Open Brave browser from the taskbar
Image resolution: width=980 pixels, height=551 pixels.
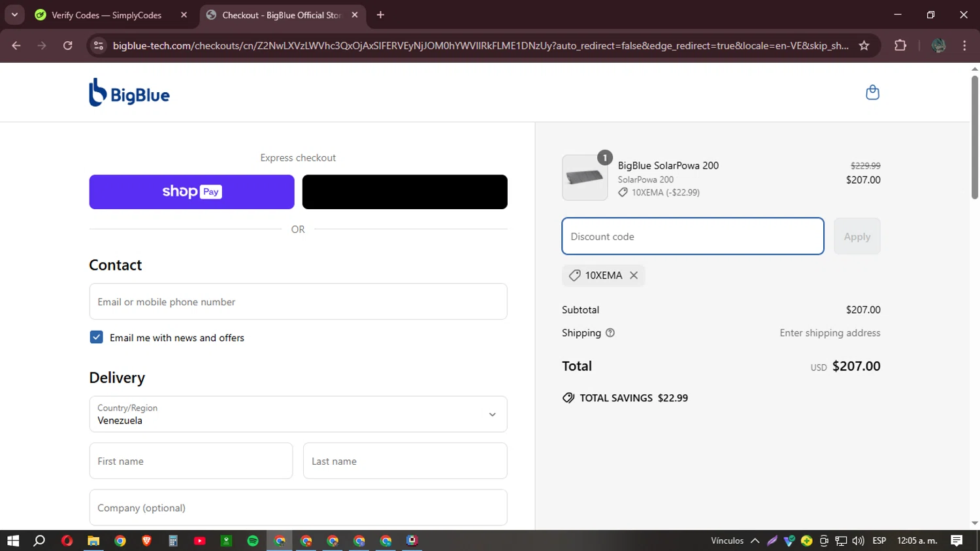click(x=146, y=541)
